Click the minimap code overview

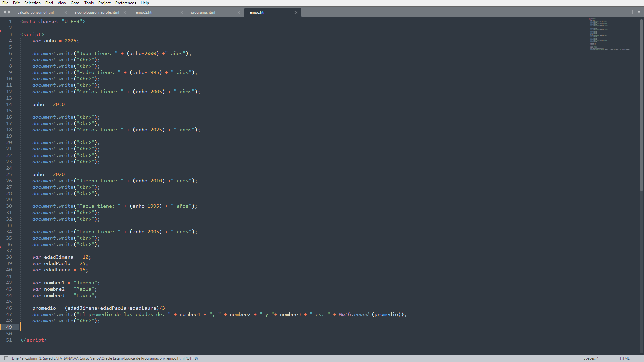(609, 35)
